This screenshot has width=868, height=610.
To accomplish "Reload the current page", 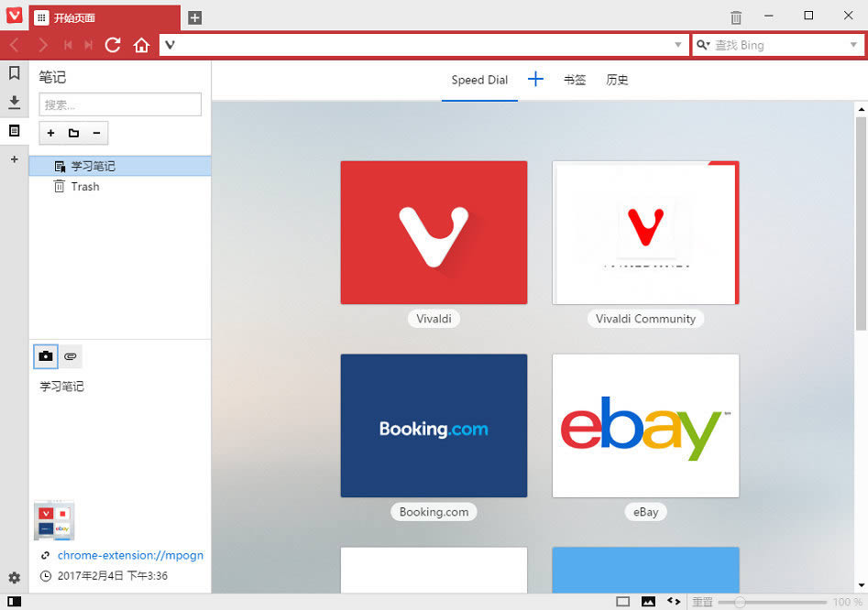I will coord(113,45).
